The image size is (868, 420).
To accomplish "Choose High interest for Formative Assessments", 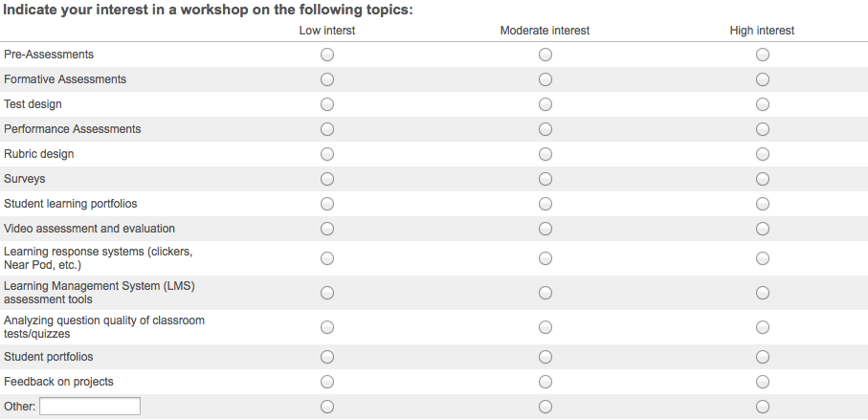I will coord(763,79).
